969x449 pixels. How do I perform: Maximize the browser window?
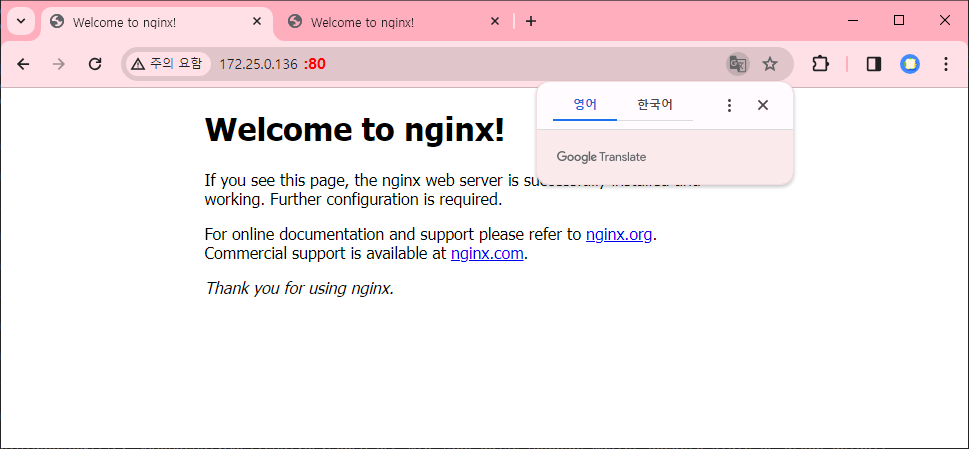pos(899,20)
